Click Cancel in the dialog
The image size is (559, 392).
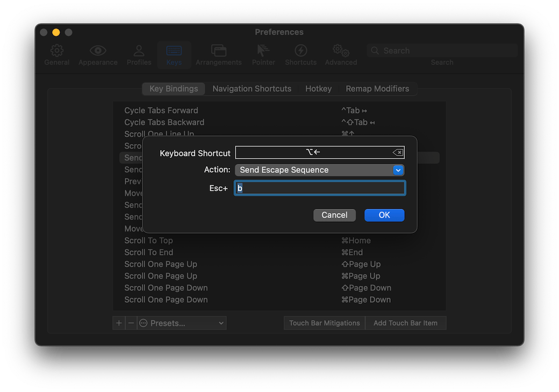334,215
